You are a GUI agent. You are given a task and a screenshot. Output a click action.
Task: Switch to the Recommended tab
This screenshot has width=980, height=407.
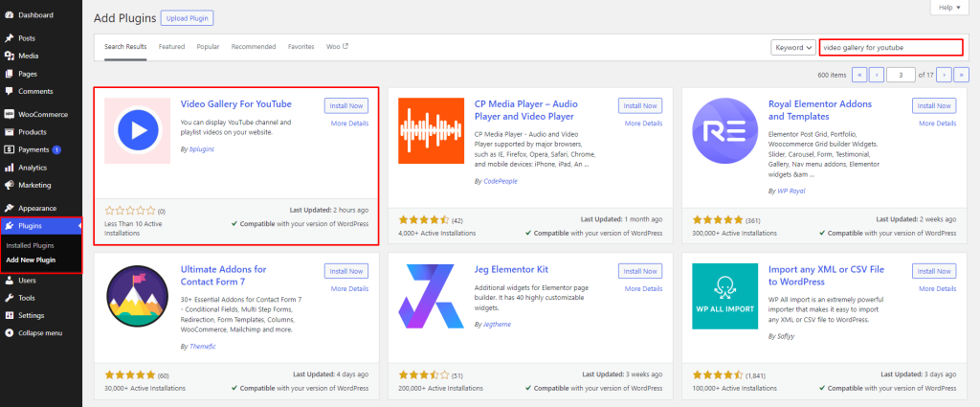pyautogui.click(x=253, y=47)
